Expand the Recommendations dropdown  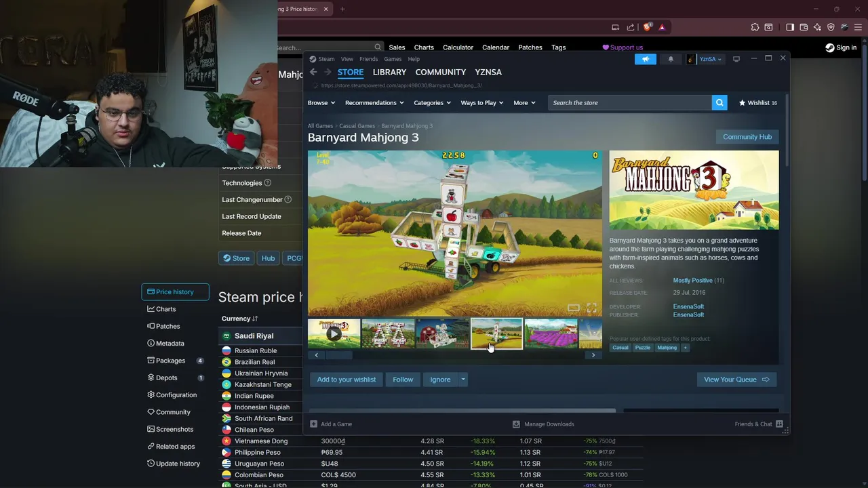374,102
